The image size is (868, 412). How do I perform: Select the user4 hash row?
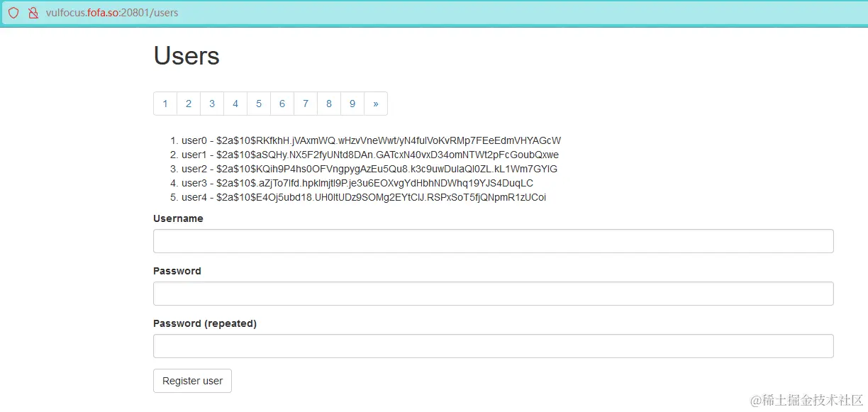click(364, 197)
